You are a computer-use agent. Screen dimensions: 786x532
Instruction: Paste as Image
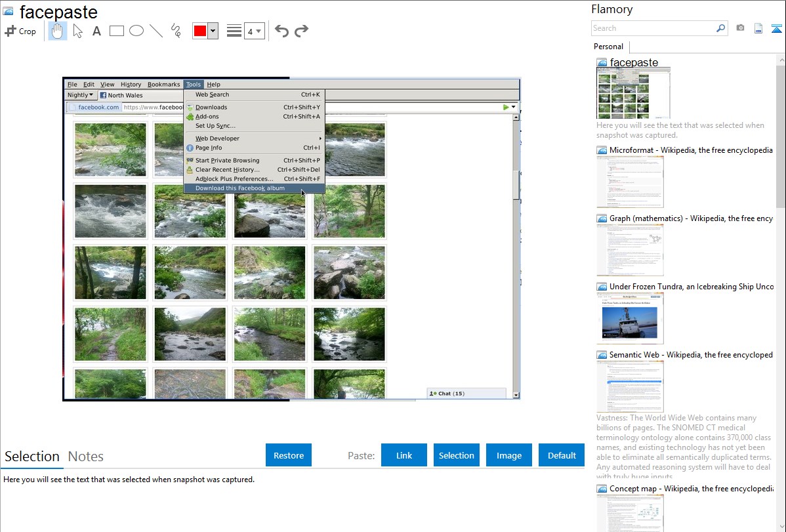click(x=508, y=455)
